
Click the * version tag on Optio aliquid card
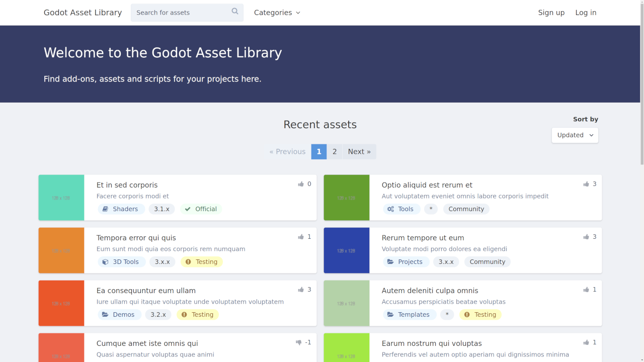coord(431,209)
